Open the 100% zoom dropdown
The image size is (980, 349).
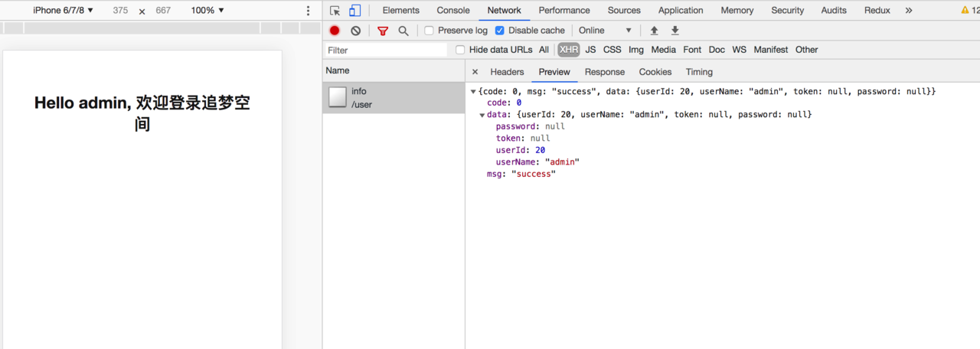click(x=207, y=11)
